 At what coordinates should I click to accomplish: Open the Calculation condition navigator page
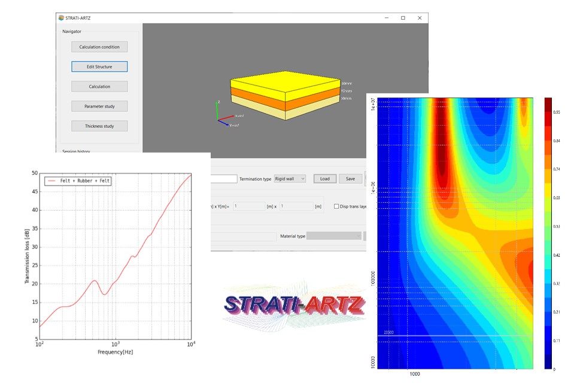[x=99, y=47]
